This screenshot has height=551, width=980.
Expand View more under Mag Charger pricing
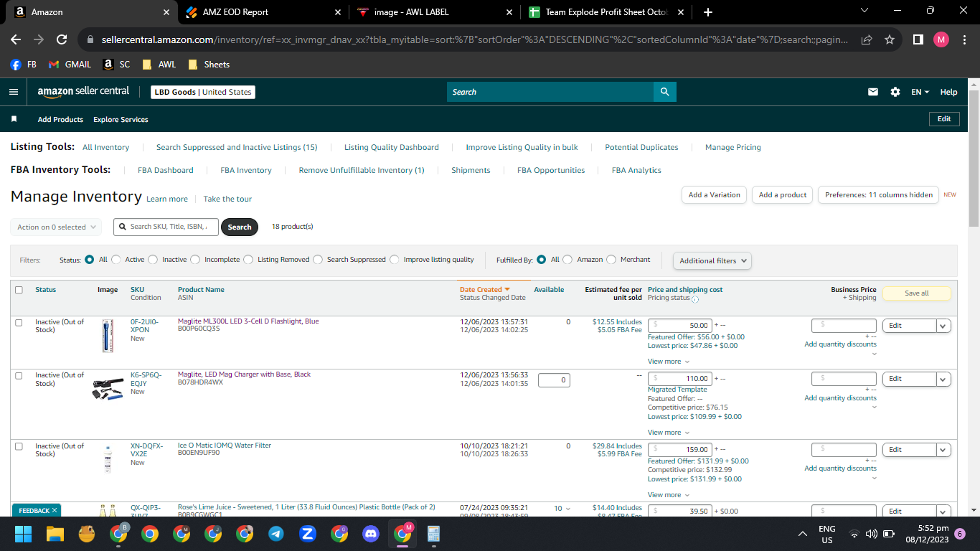(668, 433)
